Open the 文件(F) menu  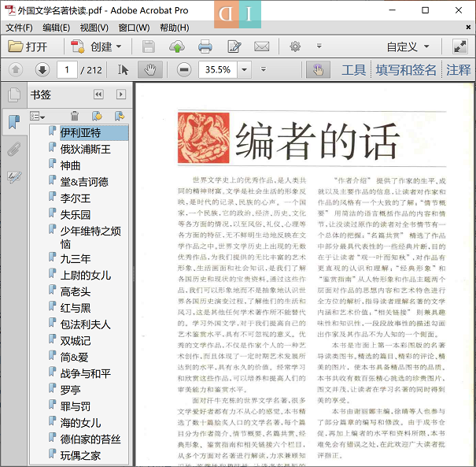click(x=19, y=28)
